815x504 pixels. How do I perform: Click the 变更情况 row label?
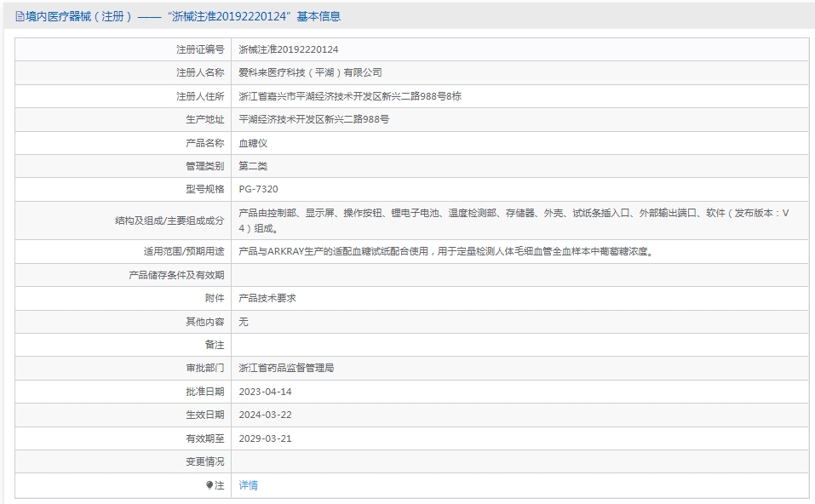(204, 461)
